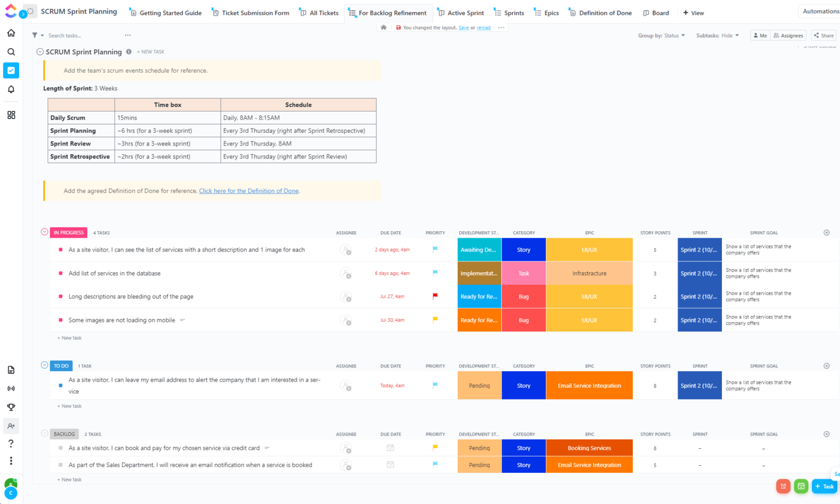Click the blue Sprint 2 label on first task
840x504 pixels.
(699, 250)
